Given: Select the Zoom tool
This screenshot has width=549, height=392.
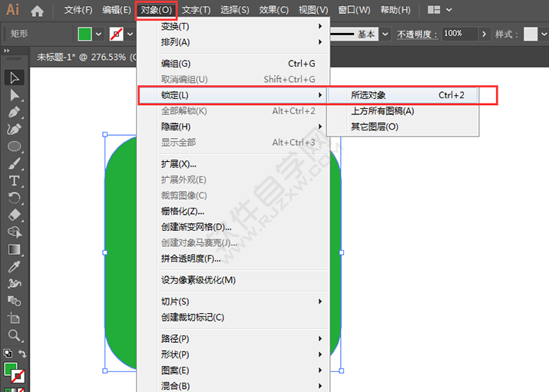Looking at the screenshot, I should tap(14, 335).
